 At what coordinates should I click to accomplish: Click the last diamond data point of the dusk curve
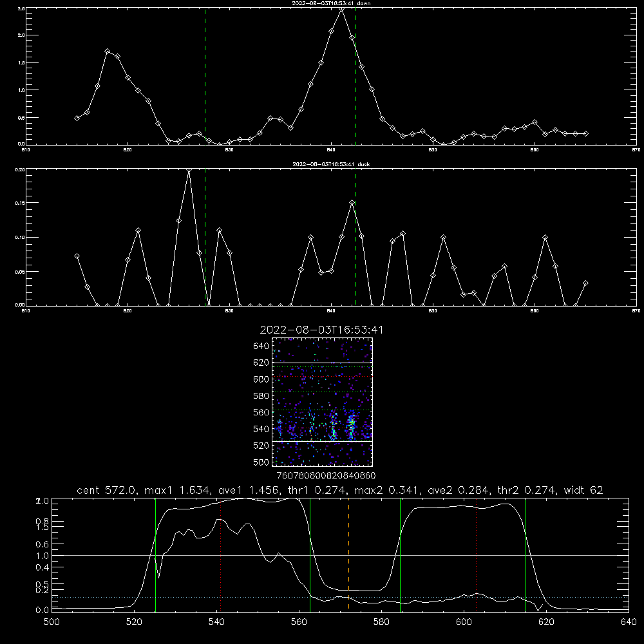click(585, 283)
